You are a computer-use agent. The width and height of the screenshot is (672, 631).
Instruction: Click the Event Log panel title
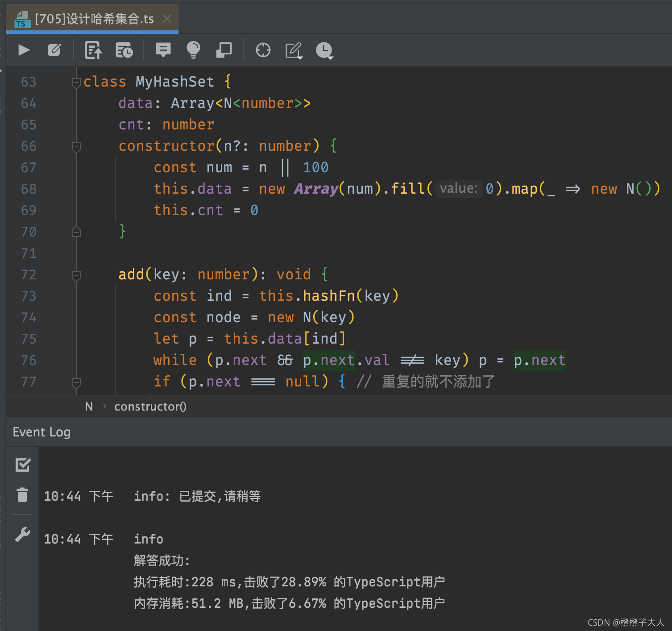pyautogui.click(x=41, y=432)
